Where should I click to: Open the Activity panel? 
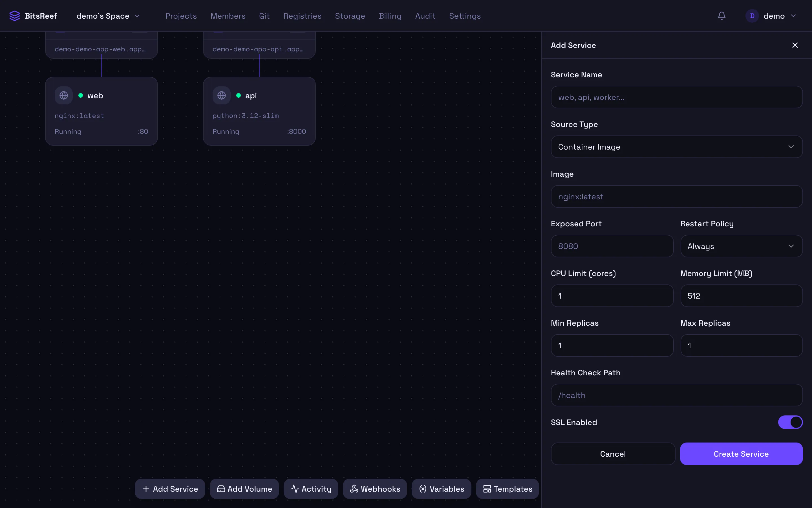tap(311, 489)
